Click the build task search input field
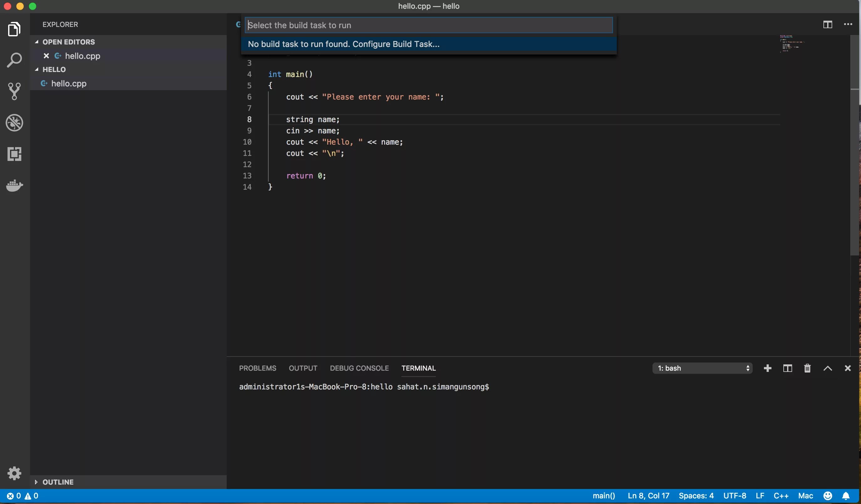Viewport: 861px width, 504px height. (x=428, y=25)
